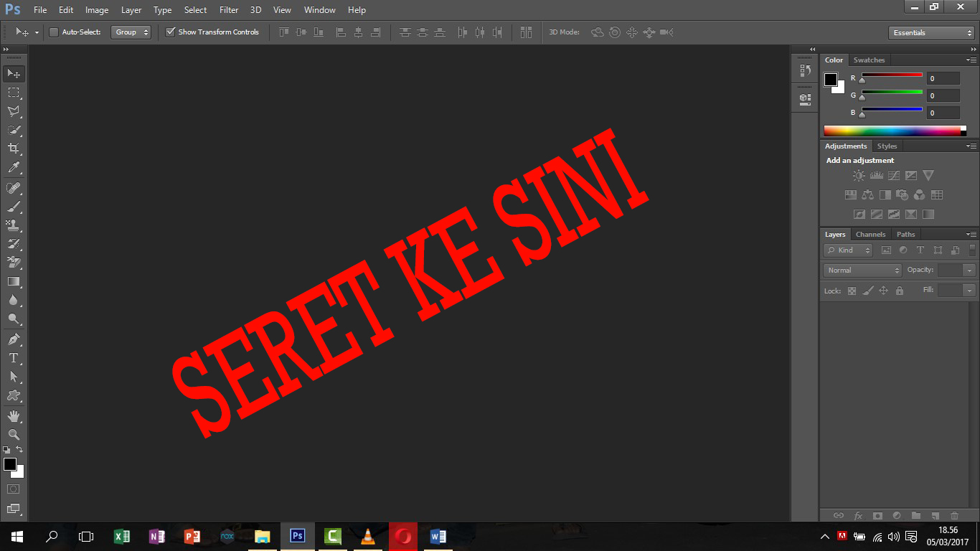Open the Essentials workspace dropdown
This screenshot has height=551, width=980.
point(930,33)
